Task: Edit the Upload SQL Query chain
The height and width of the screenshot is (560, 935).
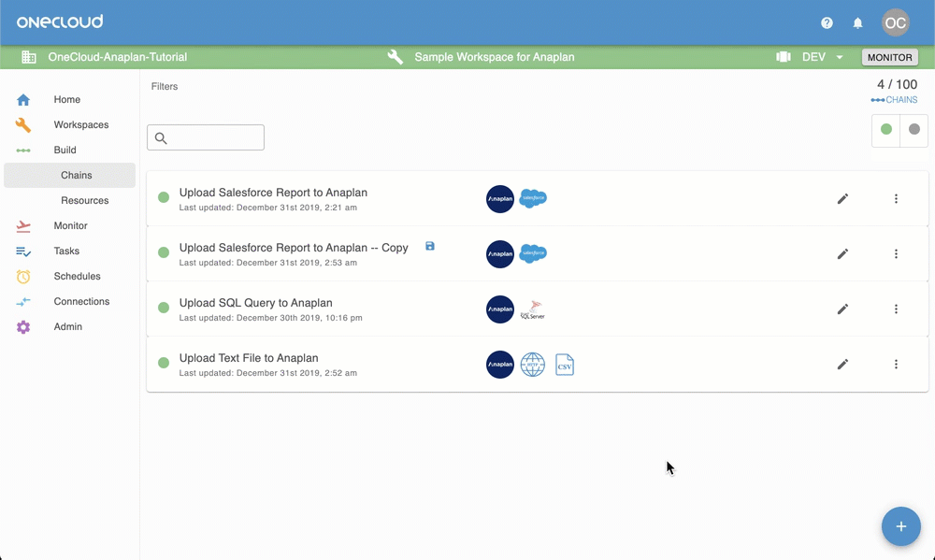Action: pyautogui.click(x=842, y=309)
